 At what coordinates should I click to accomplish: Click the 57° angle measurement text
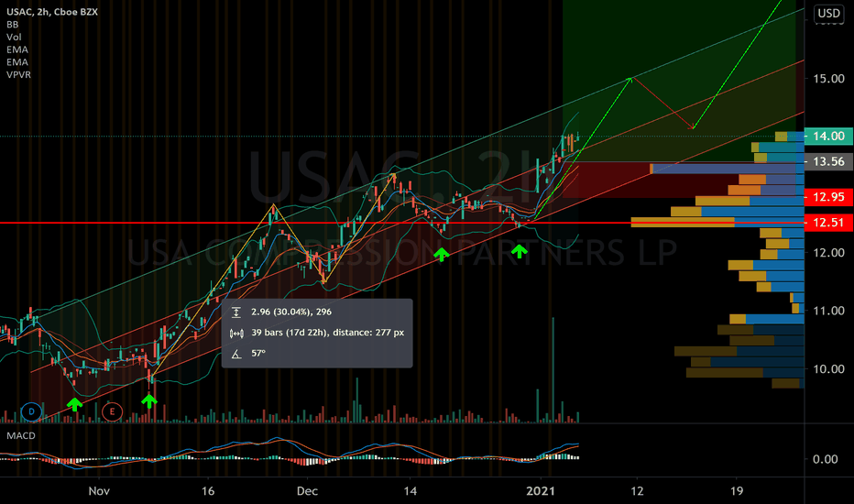click(258, 353)
